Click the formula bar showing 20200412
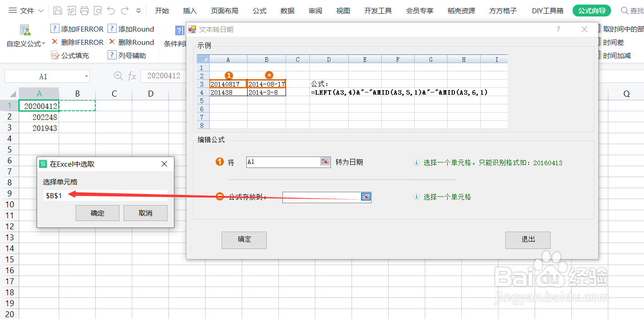Viewport: 644px width, 319px height. click(163, 76)
